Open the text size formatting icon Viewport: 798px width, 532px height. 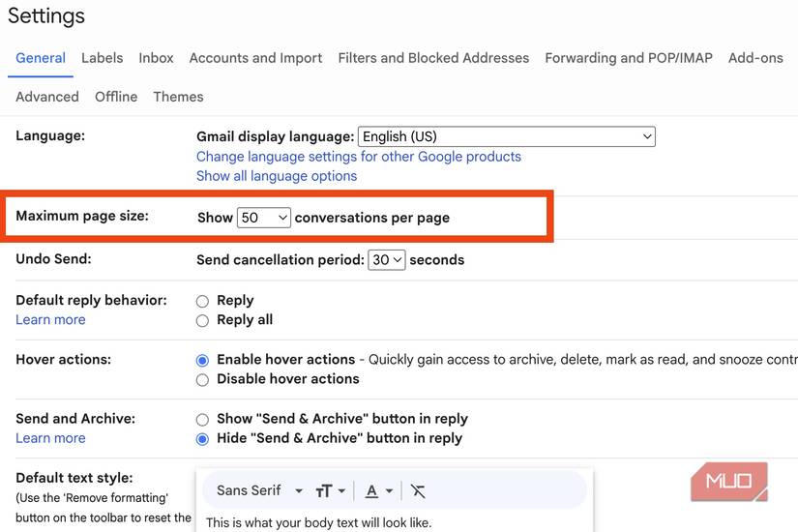[323, 491]
